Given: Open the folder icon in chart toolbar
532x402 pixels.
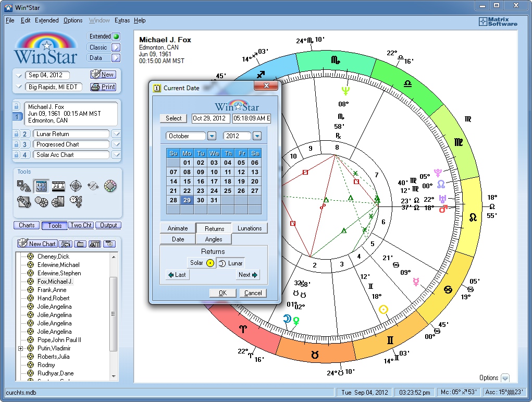Looking at the screenshot, I should point(80,244).
